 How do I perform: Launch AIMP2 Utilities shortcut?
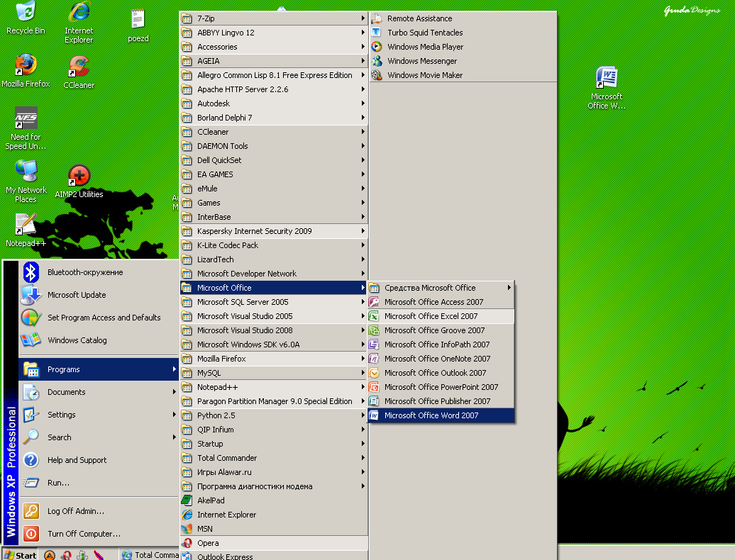click(x=79, y=181)
